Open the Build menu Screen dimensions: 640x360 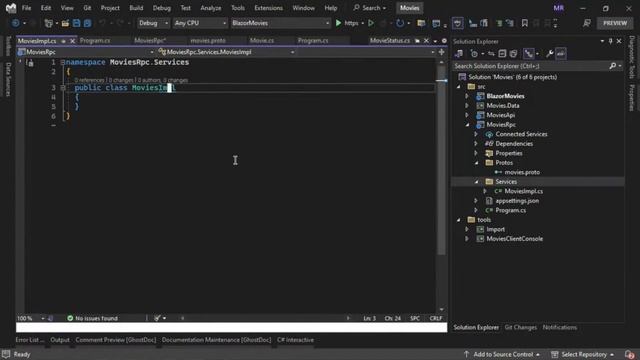point(136,8)
